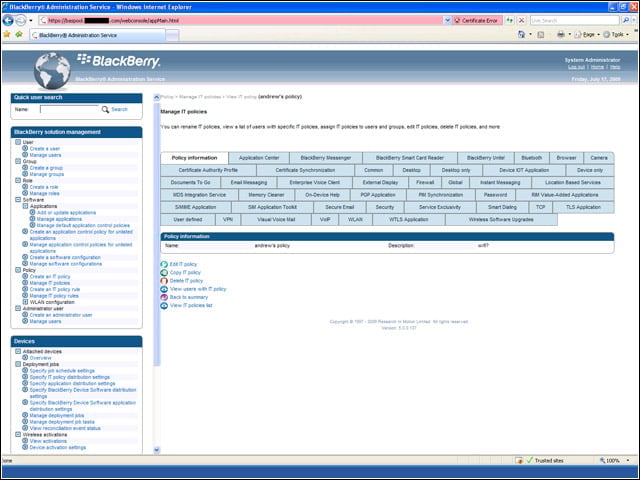Image resolution: width=640 pixels, height=480 pixels.
Task: Collapse the Policy tree node
Action: (x=18, y=270)
